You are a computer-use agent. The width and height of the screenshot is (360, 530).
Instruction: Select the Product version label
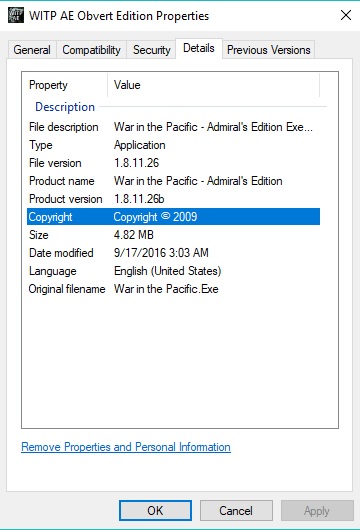point(66,199)
